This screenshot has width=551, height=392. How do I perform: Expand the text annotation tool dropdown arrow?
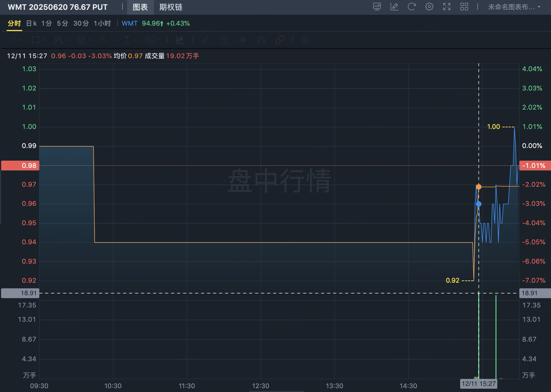158,40
